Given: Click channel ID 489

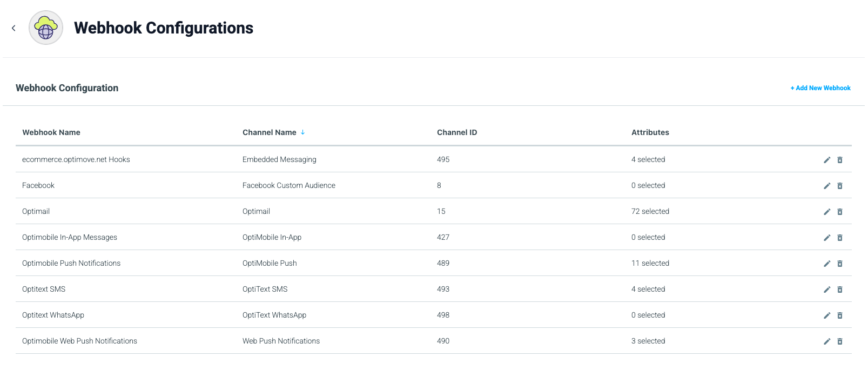Looking at the screenshot, I should pyautogui.click(x=443, y=263).
